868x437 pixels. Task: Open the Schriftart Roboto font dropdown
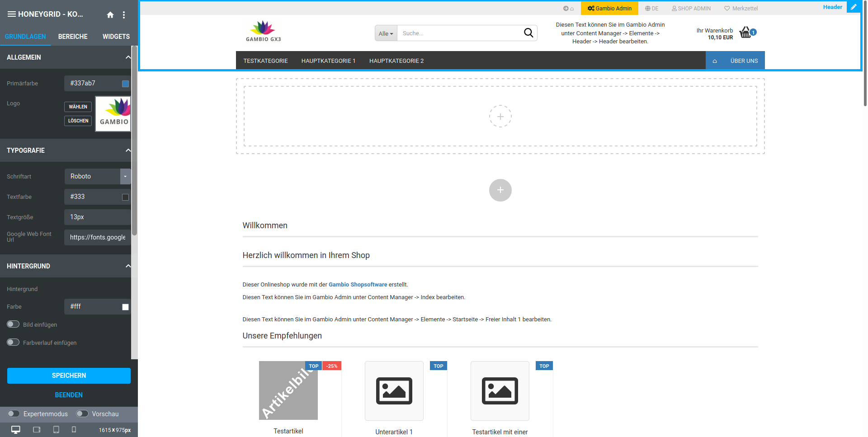(125, 177)
